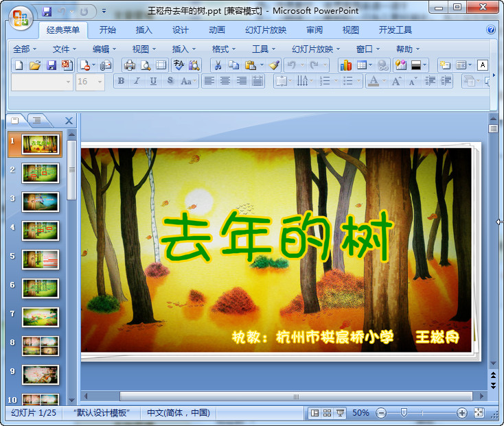
Task: Open the 工具 classic menu
Action: [x=264, y=49]
